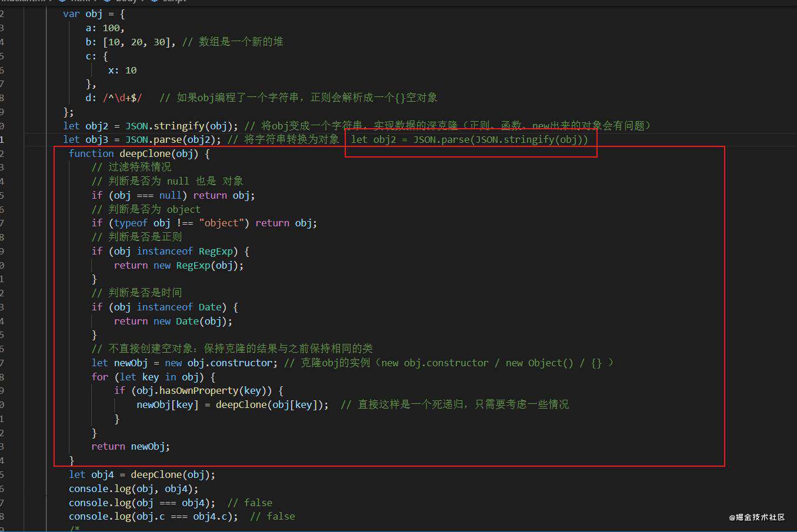Screen dimensions: 797x532
Task: Click 'console.log(obj.c === obj4.c);' statement
Action: (x=154, y=516)
